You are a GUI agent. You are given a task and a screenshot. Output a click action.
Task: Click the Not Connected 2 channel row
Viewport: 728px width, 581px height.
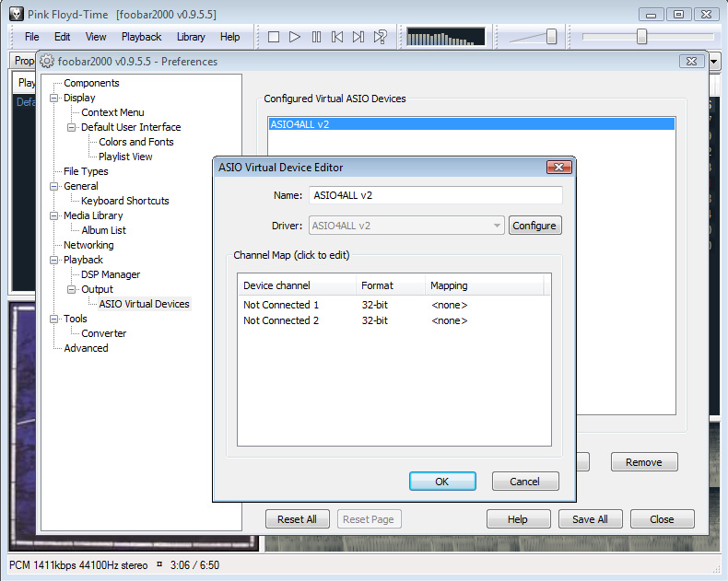coord(393,320)
